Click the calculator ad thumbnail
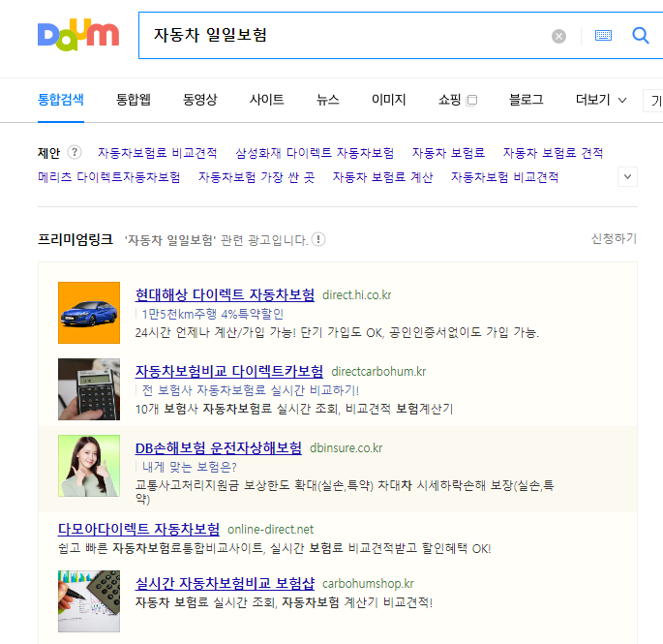The height and width of the screenshot is (644, 663). coord(89,389)
